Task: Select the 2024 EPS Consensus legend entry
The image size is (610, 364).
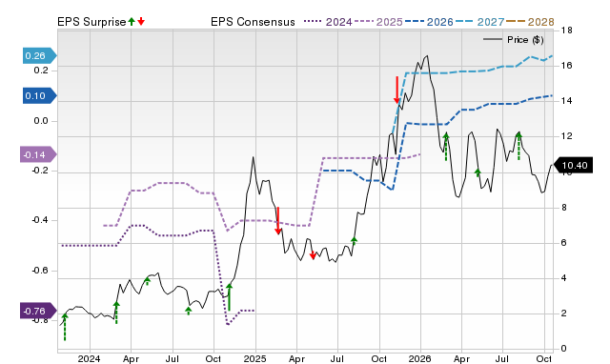Action: coord(328,22)
